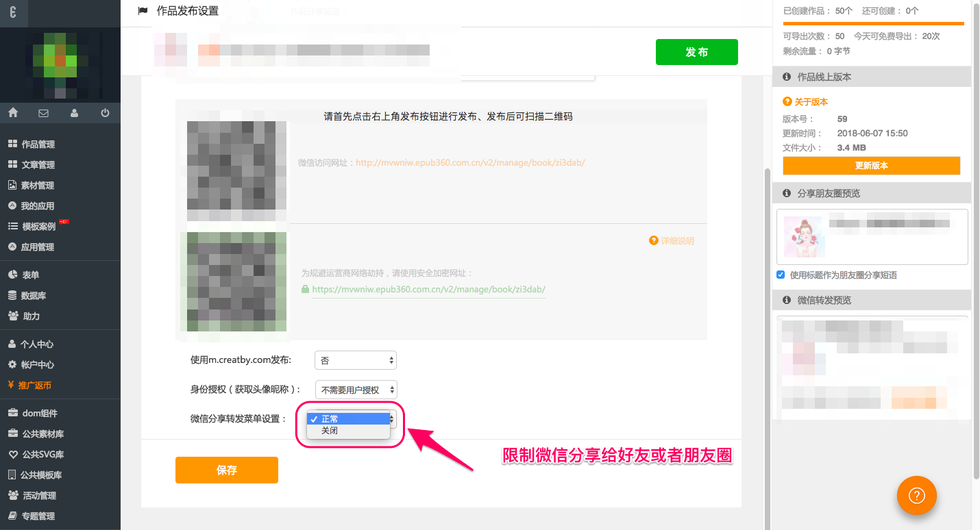Select 正常 option in the dropdown list
Viewport: 980px width, 530px height.
point(330,419)
